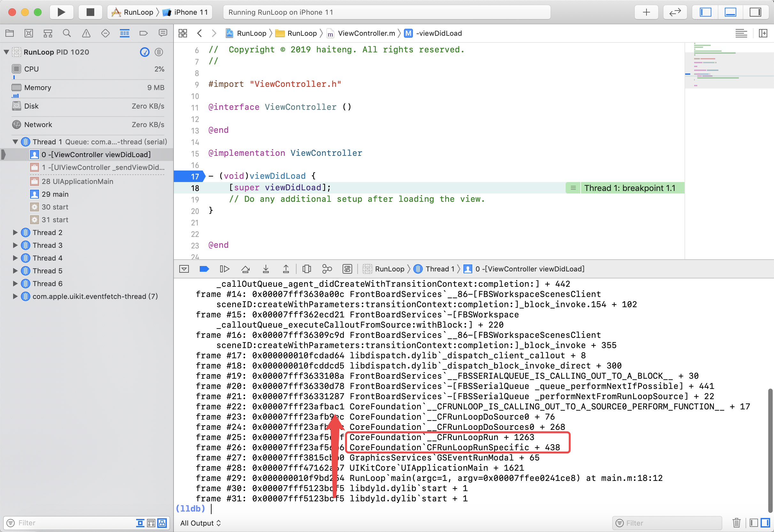774x532 pixels.
Task: Collapse Thread 1 disclosure triangle
Action: point(15,142)
